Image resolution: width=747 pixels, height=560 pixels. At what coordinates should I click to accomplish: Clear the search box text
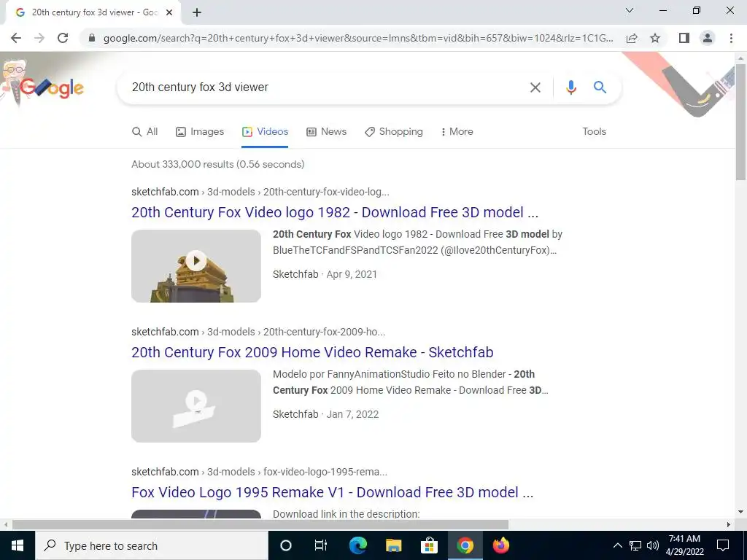click(535, 87)
